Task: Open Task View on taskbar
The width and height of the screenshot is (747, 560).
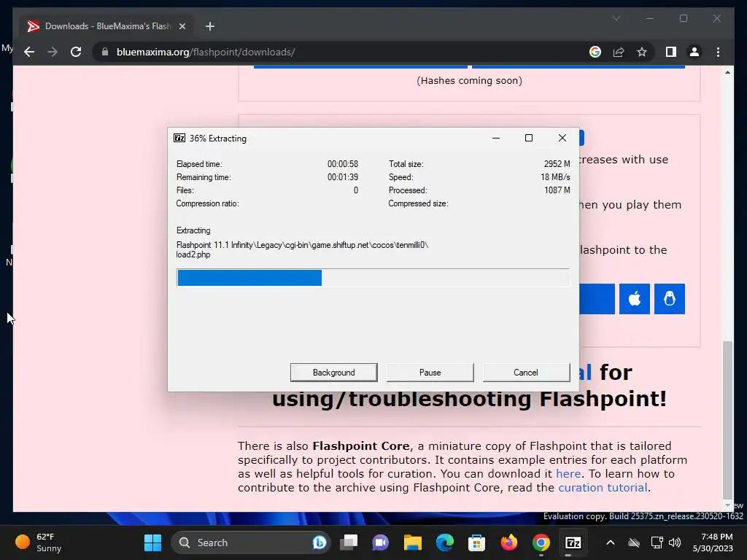Action: (349, 542)
